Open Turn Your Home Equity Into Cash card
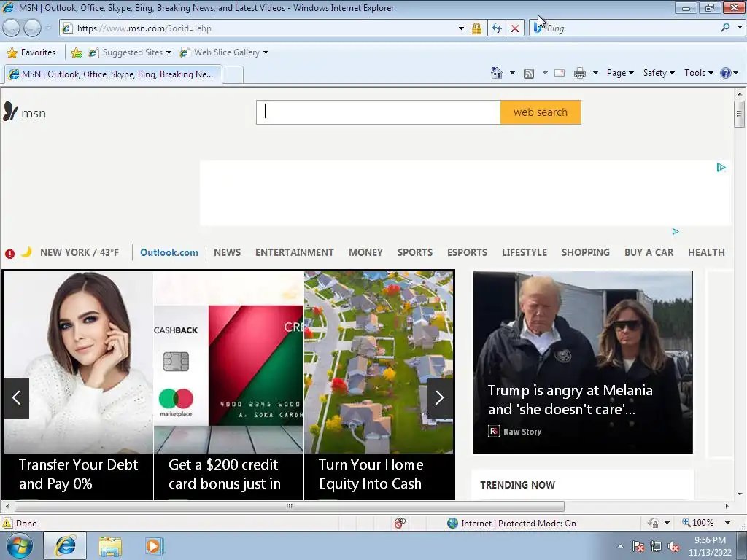Viewport: 747px width, 560px height. pos(379,386)
